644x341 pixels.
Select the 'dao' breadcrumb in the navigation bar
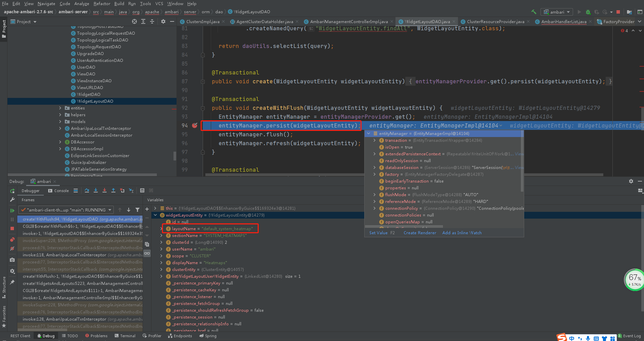219,12
